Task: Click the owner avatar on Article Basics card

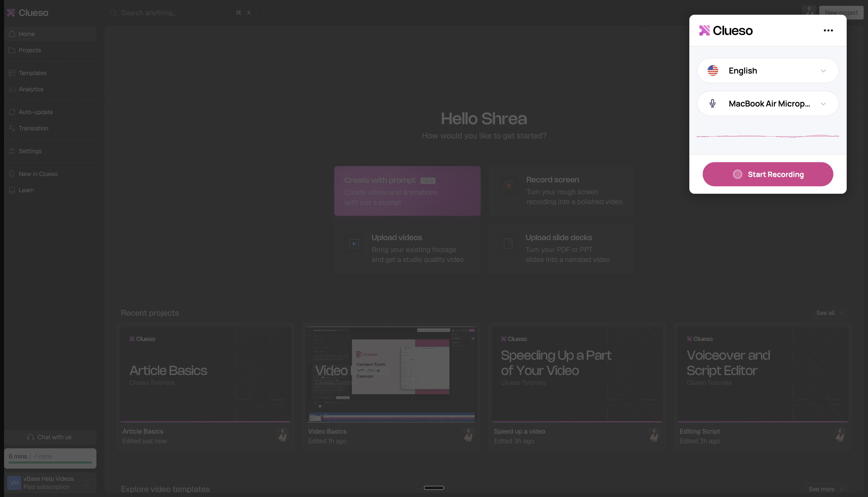Action: pyautogui.click(x=282, y=435)
